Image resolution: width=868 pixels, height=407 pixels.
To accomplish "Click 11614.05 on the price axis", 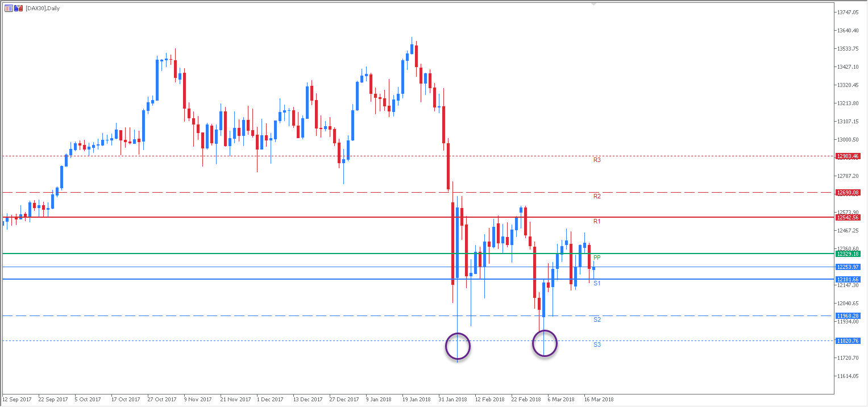I will tap(848, 376).
